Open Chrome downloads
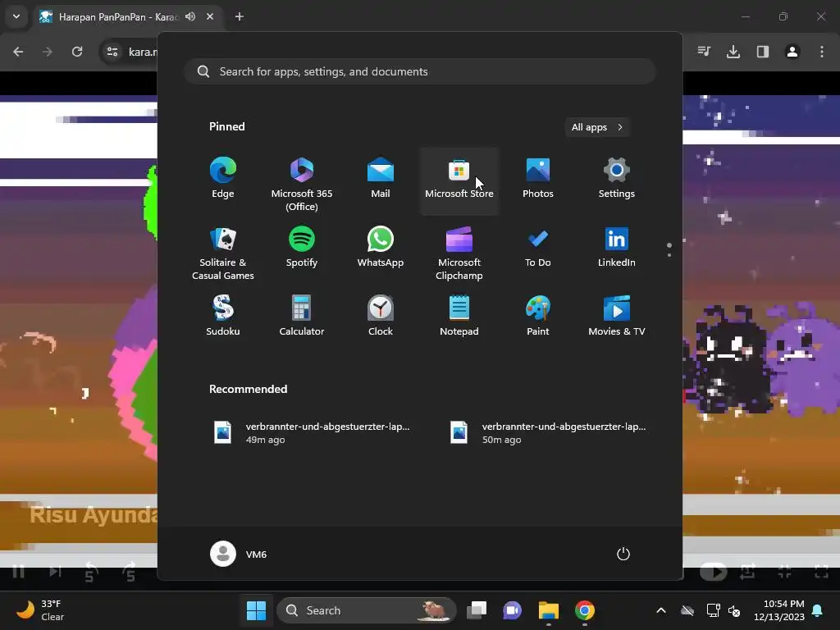The image size is (840, 630). click(733, 52)
